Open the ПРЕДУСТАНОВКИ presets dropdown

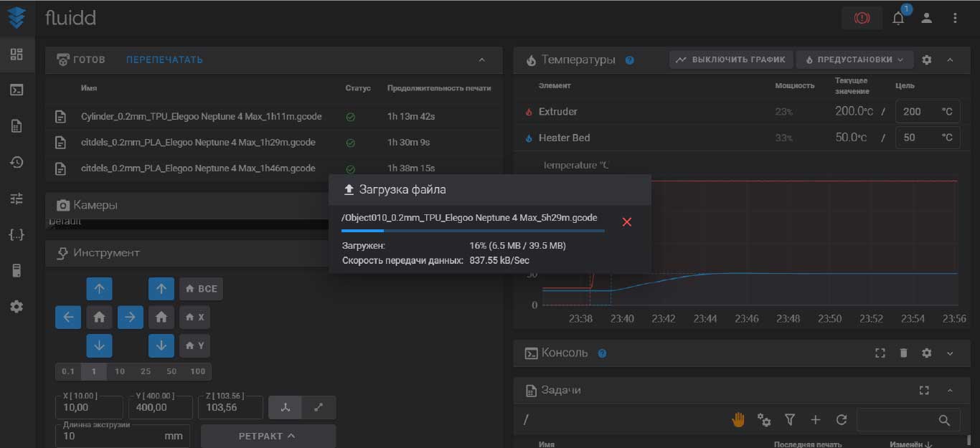855,59
